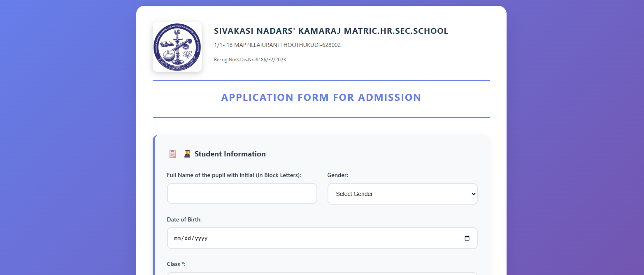
Task: Open the Select Gender dropdown
Action: (x=402, y=193)
